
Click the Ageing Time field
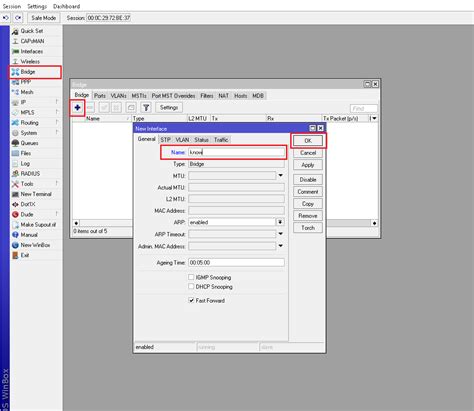click(236, 262)
